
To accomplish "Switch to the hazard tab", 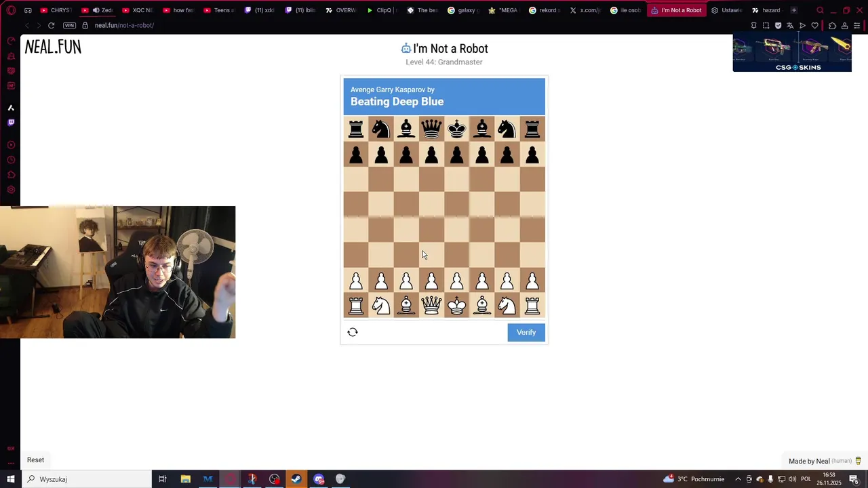I will (766, 10).
